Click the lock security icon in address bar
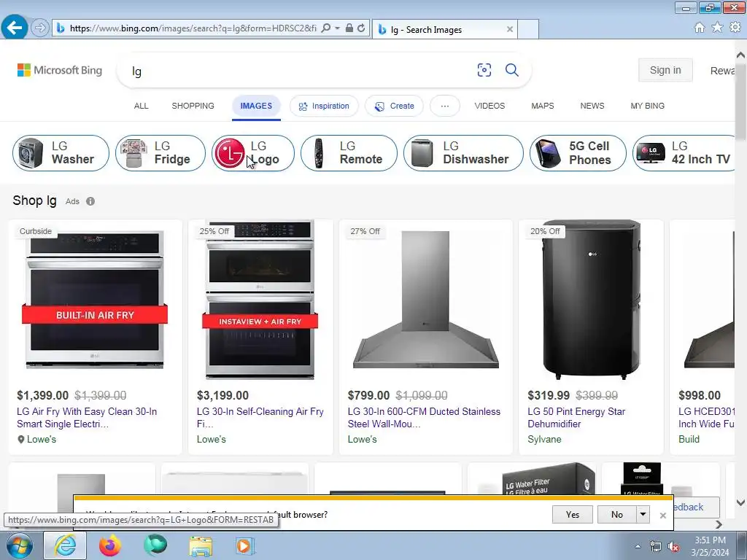 coord(349,28)
